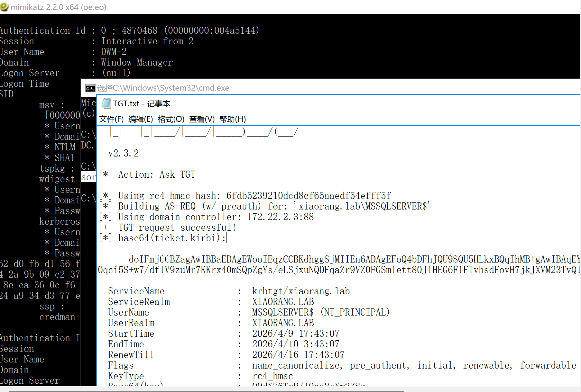Click the 'forwardable' flag text
This screenshot has height=392, width=581.
point(548,365)
